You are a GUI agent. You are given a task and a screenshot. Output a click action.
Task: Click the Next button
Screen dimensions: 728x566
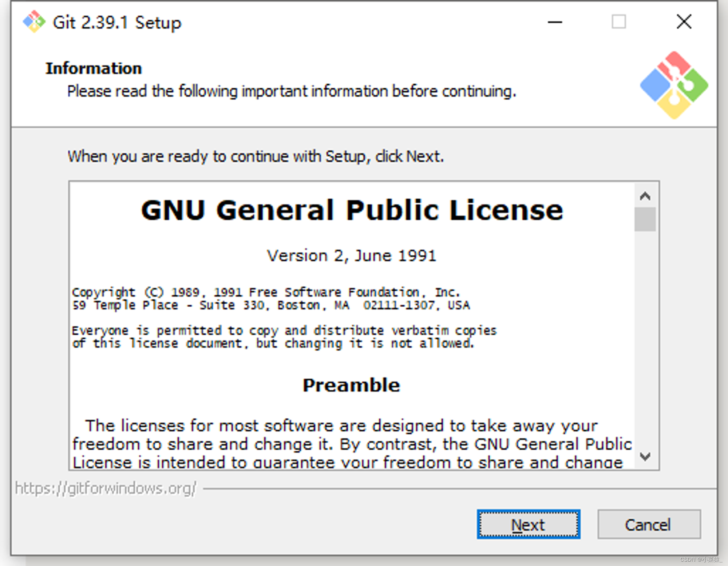click(x=528, y=524)
